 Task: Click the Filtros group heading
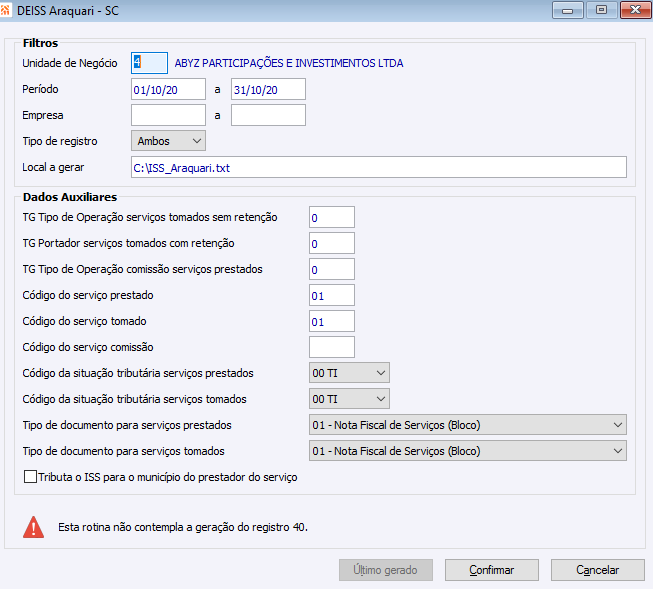(40, 43)
